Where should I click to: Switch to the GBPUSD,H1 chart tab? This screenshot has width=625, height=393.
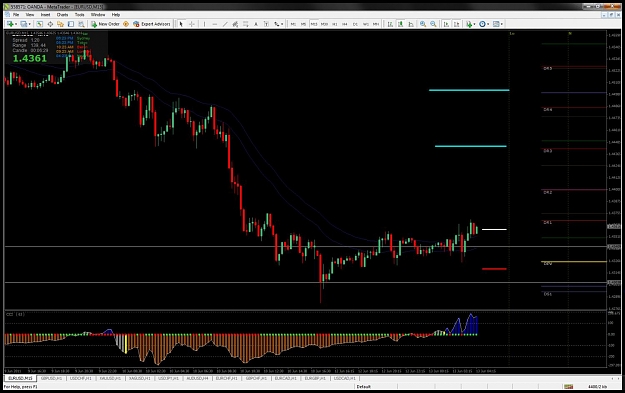coord(51,378)
